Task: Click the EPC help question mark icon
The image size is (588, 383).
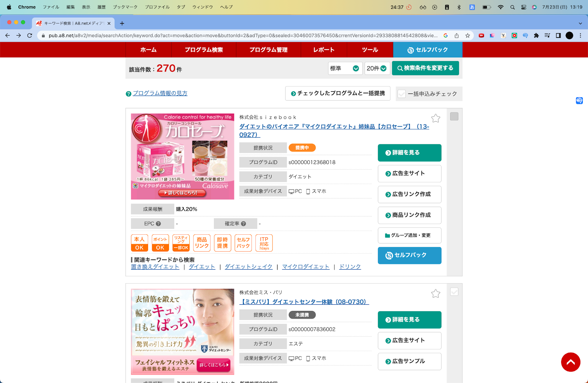Action: point(158,224)
